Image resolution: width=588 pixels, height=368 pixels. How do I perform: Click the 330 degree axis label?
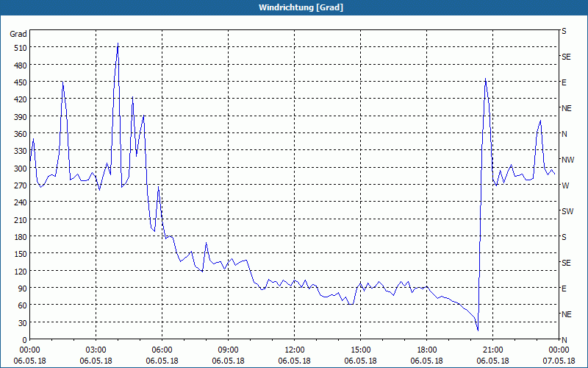(21, 151)
